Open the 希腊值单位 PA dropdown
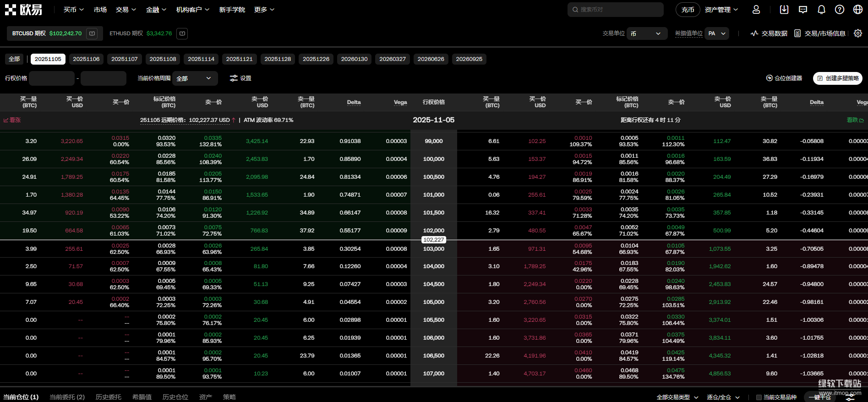 pos(717,33)
